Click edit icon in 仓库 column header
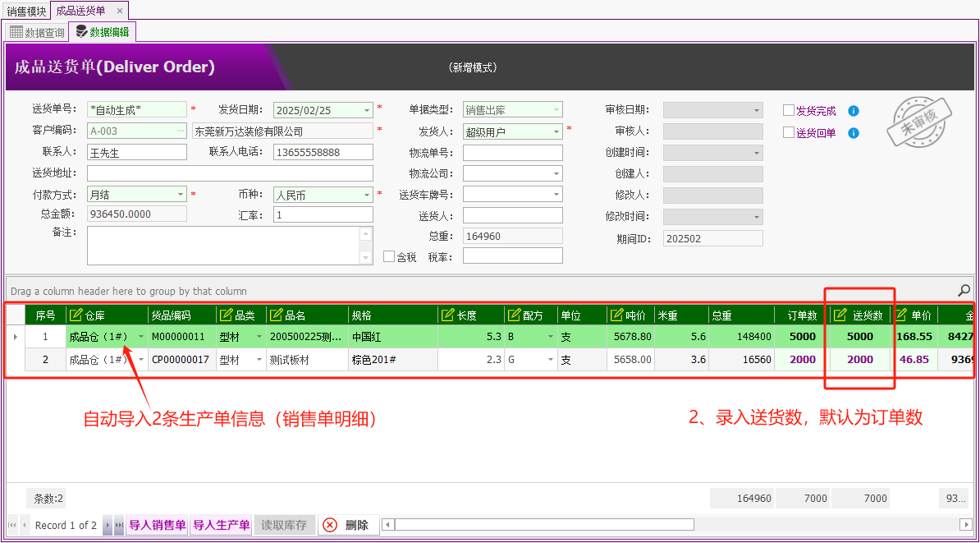 coord(76,315)
